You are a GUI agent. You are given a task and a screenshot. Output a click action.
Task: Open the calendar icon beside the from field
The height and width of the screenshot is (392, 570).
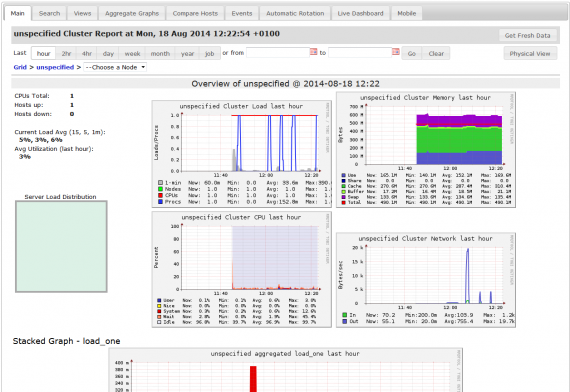pos(313,52)
